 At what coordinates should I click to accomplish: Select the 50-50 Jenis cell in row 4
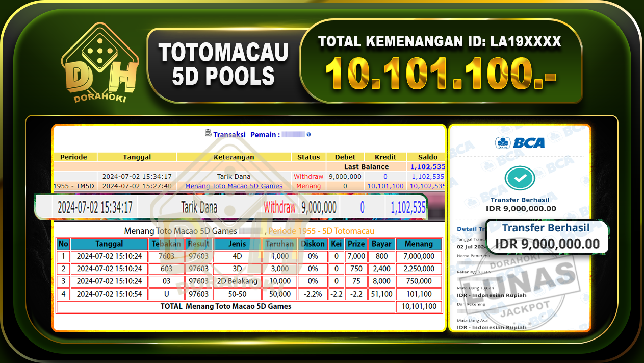236,294
